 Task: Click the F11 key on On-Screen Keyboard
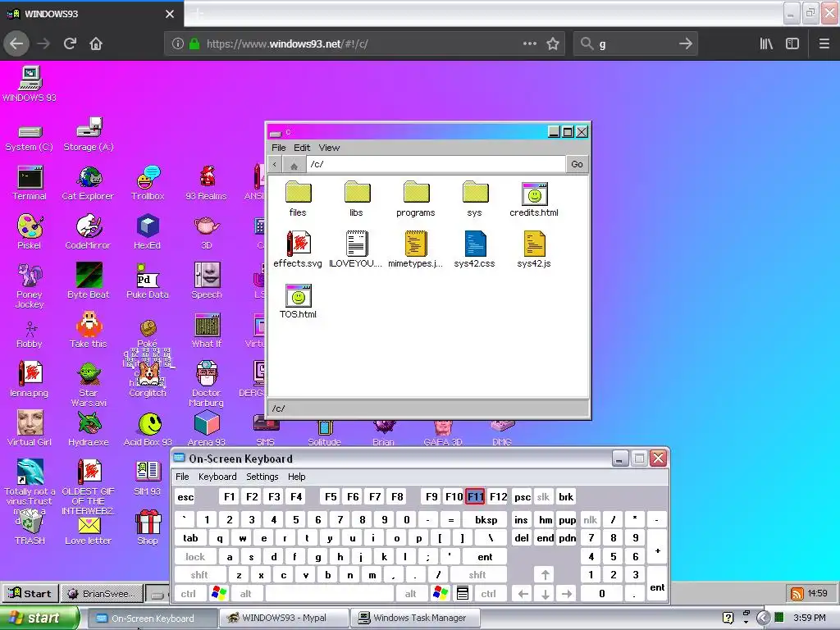[x=476, y=496]
